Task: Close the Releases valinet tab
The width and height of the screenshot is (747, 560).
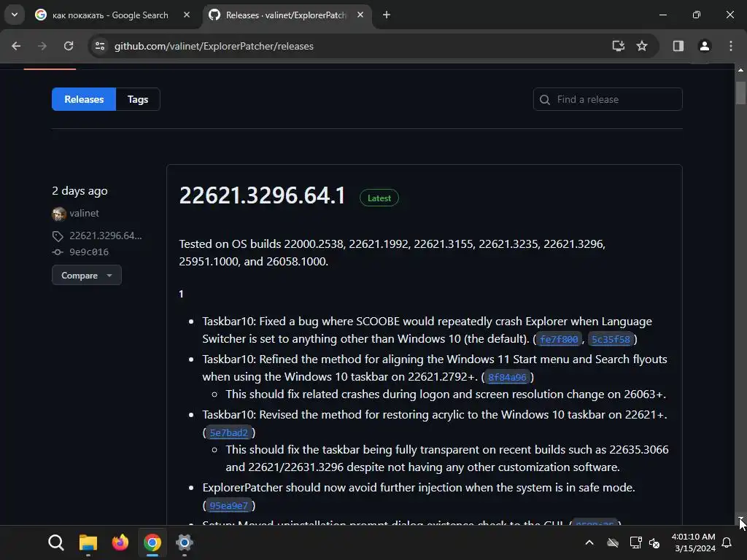Action: [x=360, y=15]
